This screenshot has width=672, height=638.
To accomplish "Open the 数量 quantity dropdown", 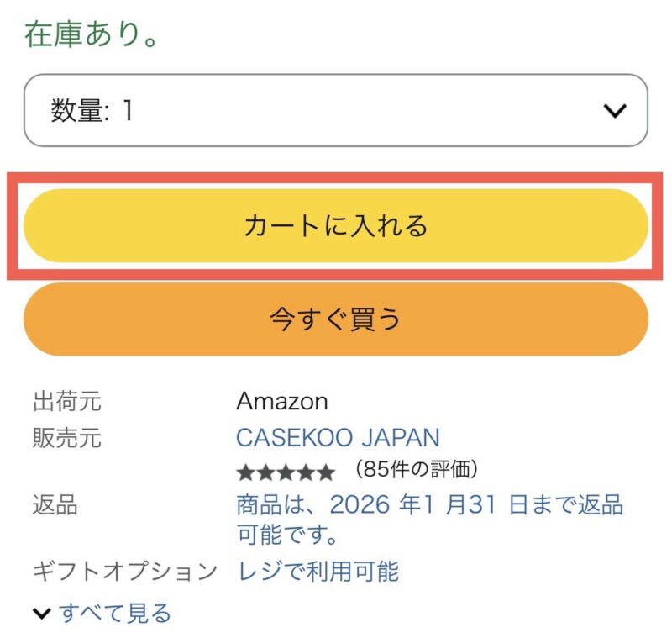I will (x=336, y=110).
